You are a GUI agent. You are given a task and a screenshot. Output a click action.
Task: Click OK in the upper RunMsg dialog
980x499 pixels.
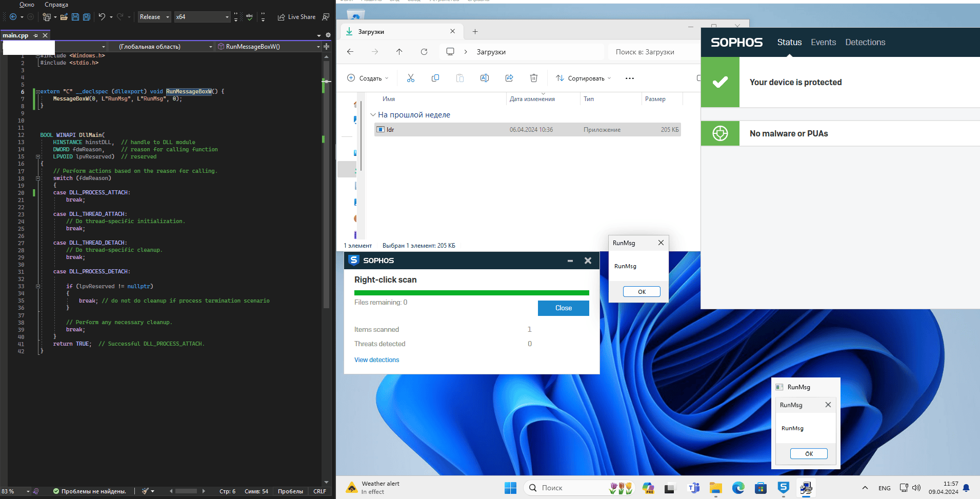(x=642, y=292)
